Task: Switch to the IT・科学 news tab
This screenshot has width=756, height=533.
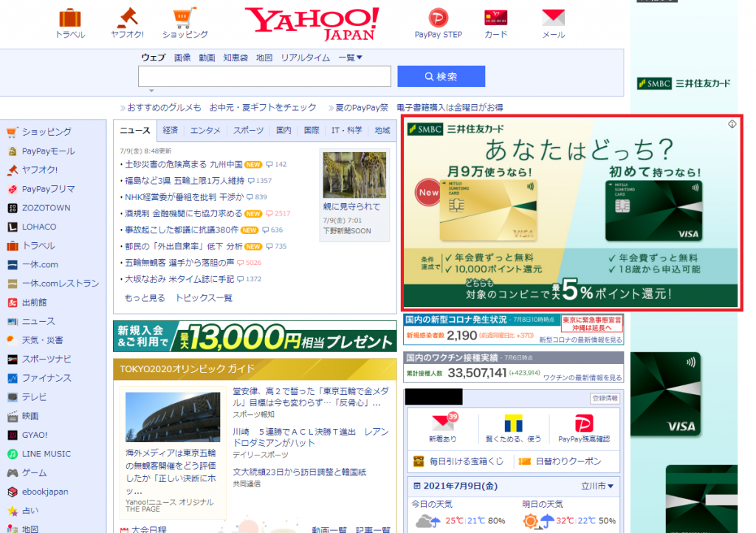Action: point(347,130)
